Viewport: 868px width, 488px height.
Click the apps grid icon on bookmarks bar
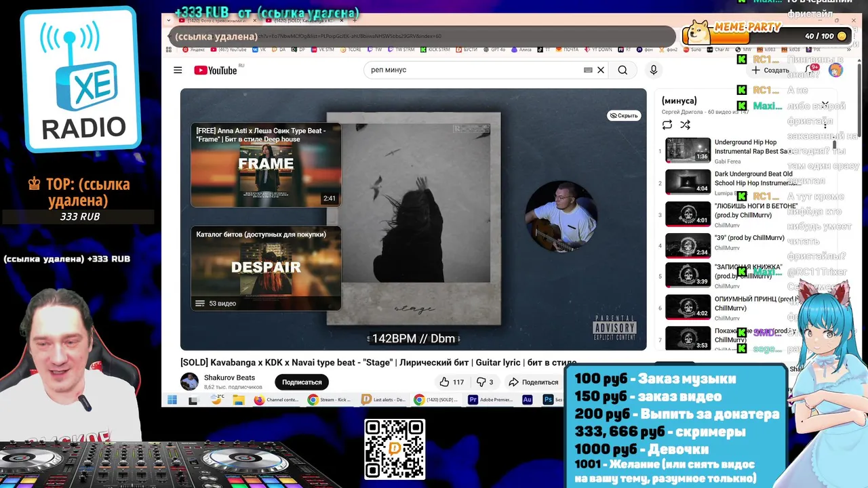point(169,49)
